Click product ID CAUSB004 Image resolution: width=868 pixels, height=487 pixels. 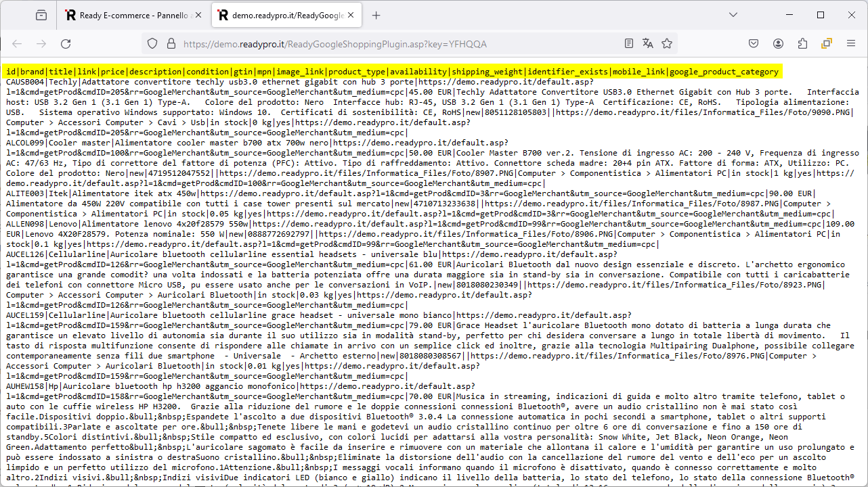tap(26, 82)
